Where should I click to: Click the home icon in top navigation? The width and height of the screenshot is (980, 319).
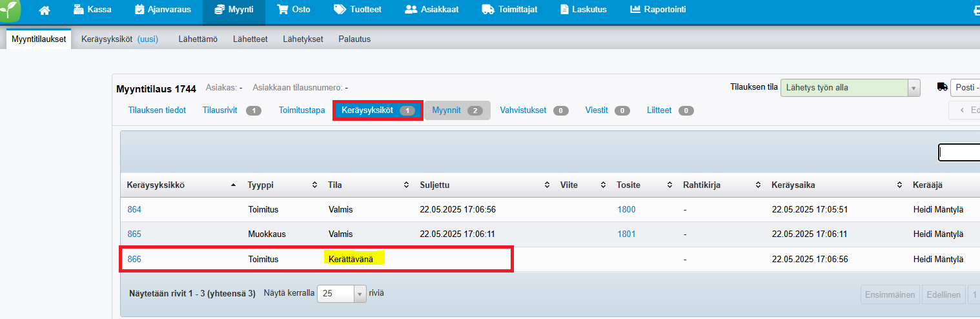pos(45,10)
